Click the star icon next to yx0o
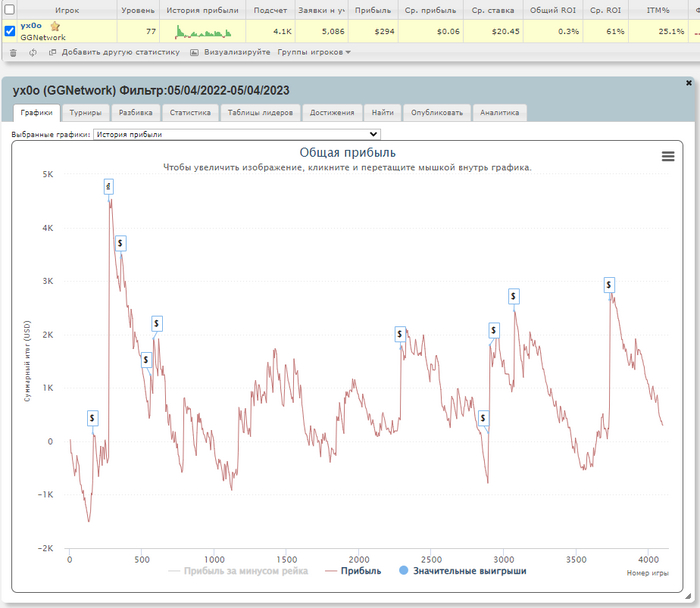This screenshot has width=700, height=608. 56,26
